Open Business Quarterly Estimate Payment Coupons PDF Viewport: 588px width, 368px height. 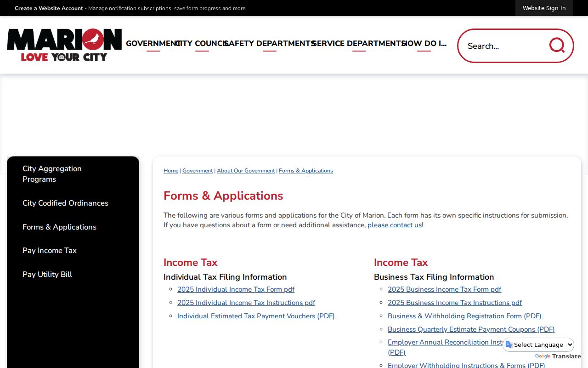pyautogui.click(x=471, y=329)
